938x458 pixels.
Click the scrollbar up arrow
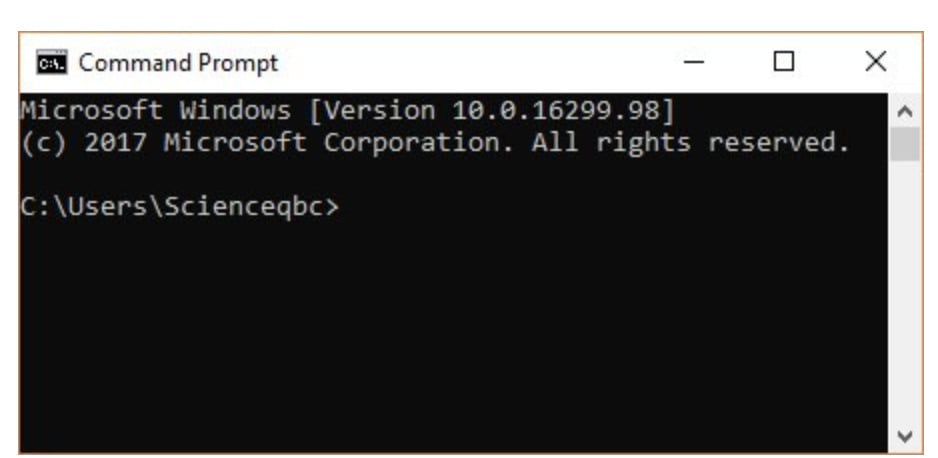coord(905,110)
